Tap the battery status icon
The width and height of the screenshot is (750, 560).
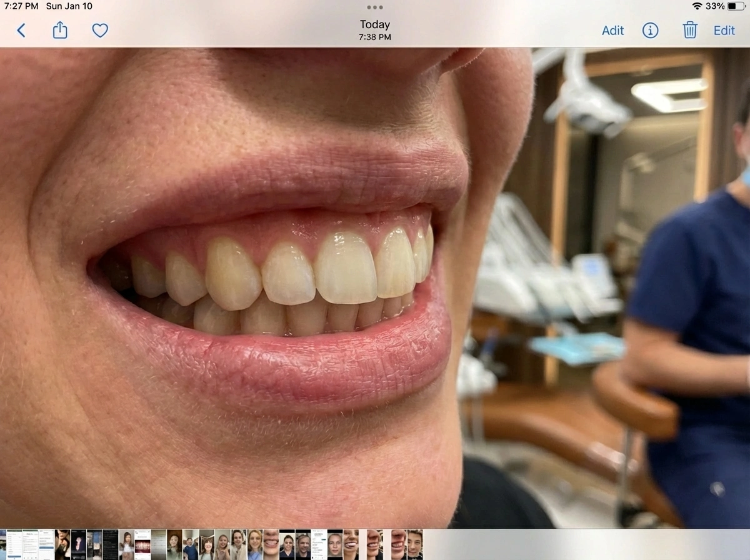pos(736,6)
